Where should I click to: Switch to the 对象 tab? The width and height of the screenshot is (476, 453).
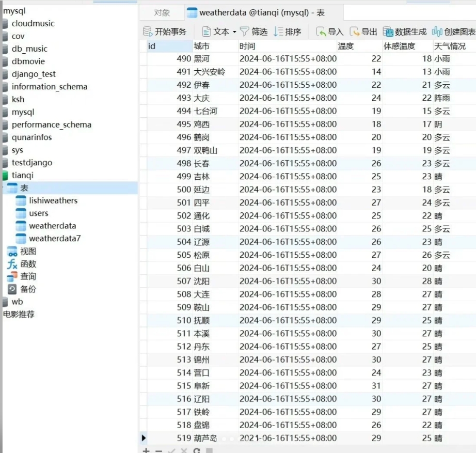pos(162,13)
